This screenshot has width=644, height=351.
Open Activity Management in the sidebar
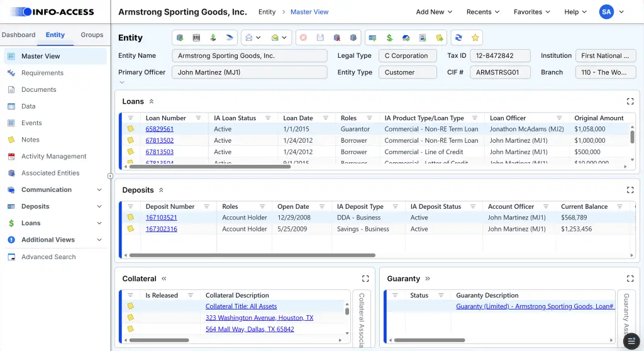55,156
